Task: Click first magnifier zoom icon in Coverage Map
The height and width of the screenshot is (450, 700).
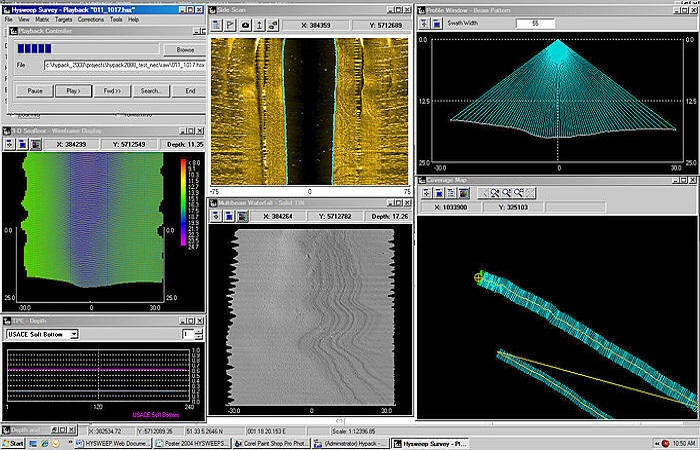Action: click(x=495, y=193)
